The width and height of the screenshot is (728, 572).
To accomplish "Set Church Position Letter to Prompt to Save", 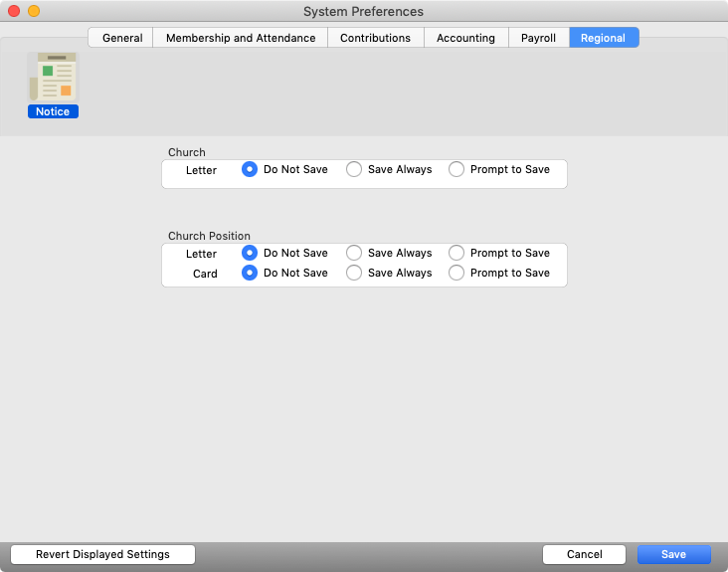I will click(x=456, y=254).
